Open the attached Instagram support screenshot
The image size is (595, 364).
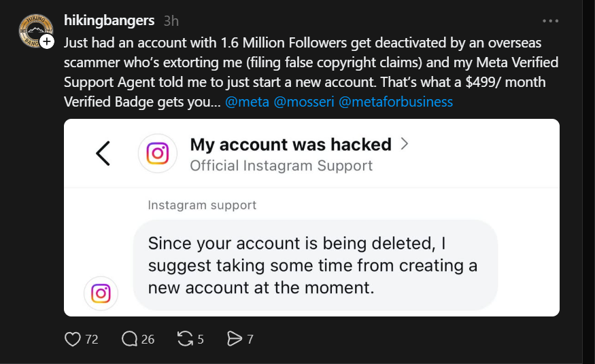[311, 218]
